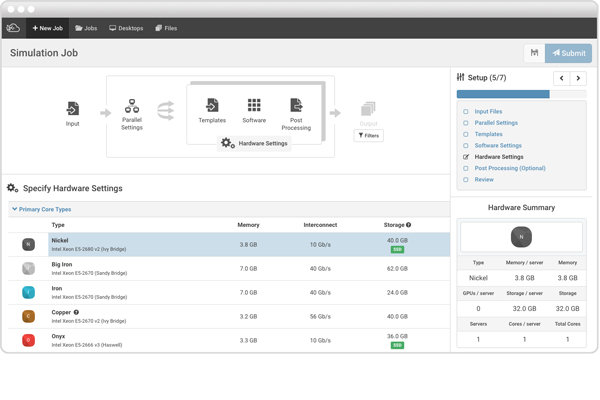Go to next setup step arrow
Screen dimensions: 600x400
[578, 78]
